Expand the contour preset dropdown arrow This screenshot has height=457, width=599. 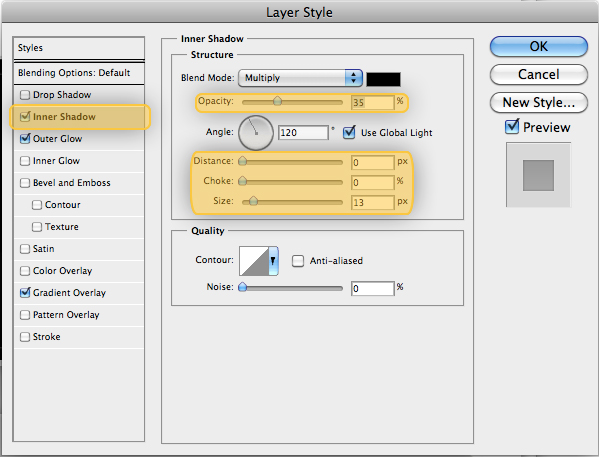(274, 261)
